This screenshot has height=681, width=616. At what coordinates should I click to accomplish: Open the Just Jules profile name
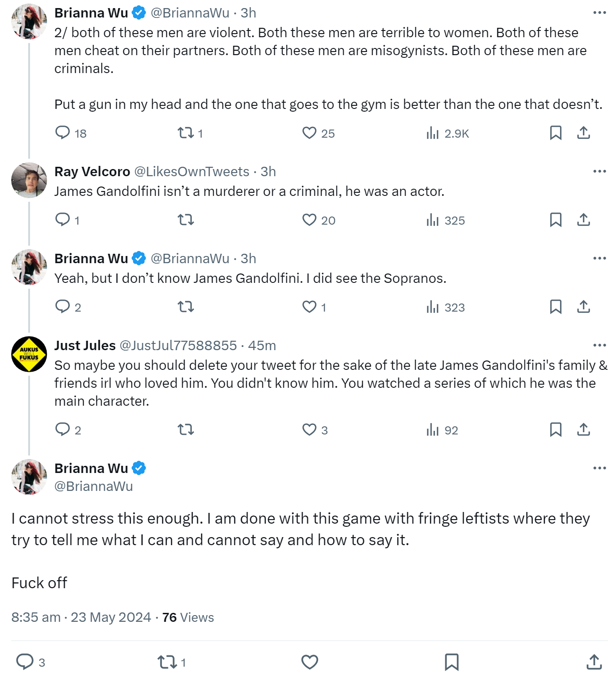tap(85, 345)
